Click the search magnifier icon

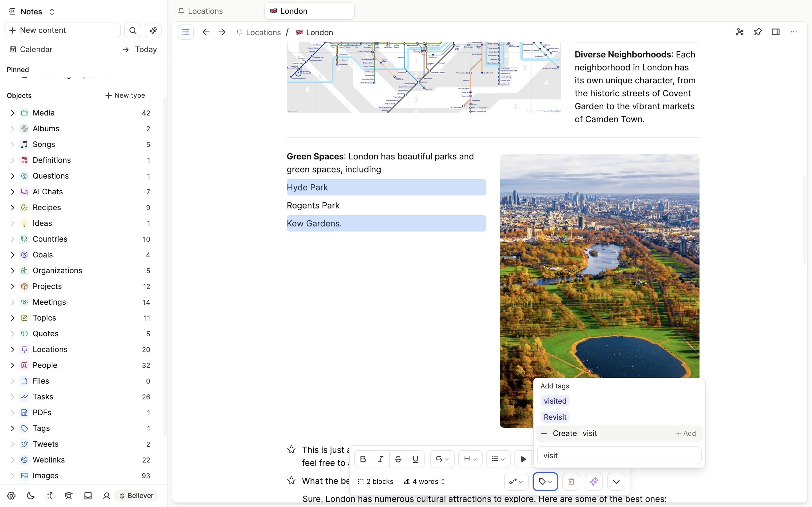click(x=133, y=30)
